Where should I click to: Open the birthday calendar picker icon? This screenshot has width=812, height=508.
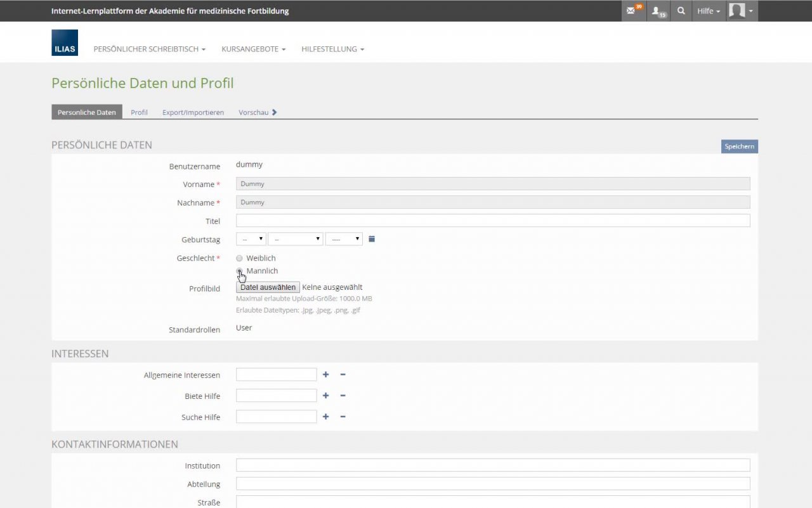point(372,239)
